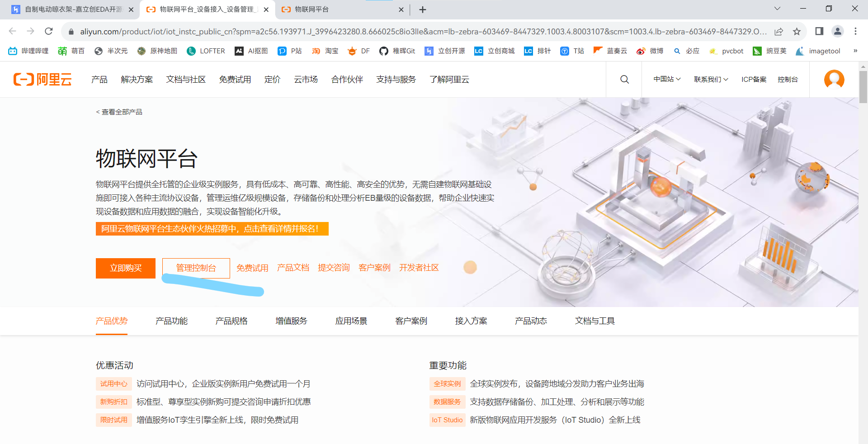Viewport: 868px width, 444px height.
Task: Reload the page with the refresh icon
Action: 49,31
